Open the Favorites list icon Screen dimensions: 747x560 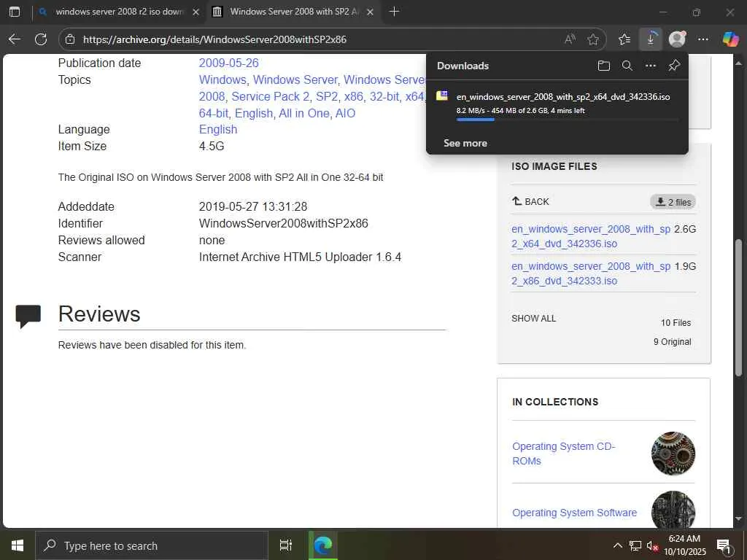[x=624, y=39]
